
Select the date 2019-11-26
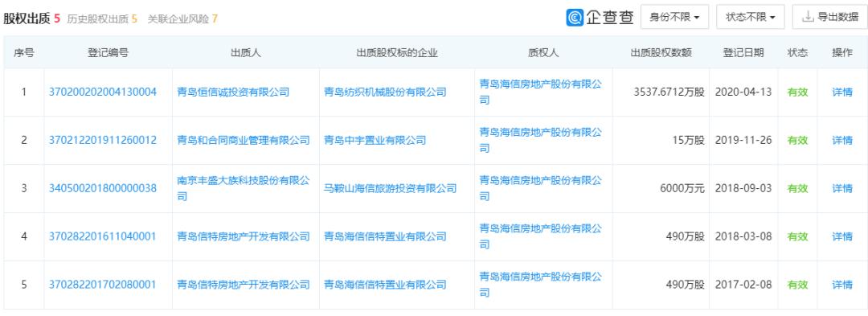(x=743, y=141)
